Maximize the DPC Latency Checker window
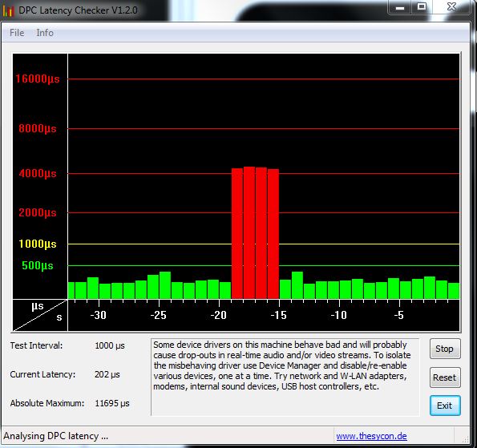 click(422, 6)
